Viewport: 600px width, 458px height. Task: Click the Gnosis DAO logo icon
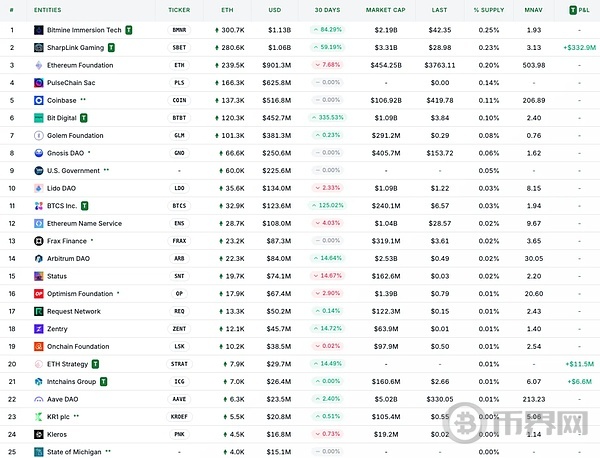(x=39, y=153)
